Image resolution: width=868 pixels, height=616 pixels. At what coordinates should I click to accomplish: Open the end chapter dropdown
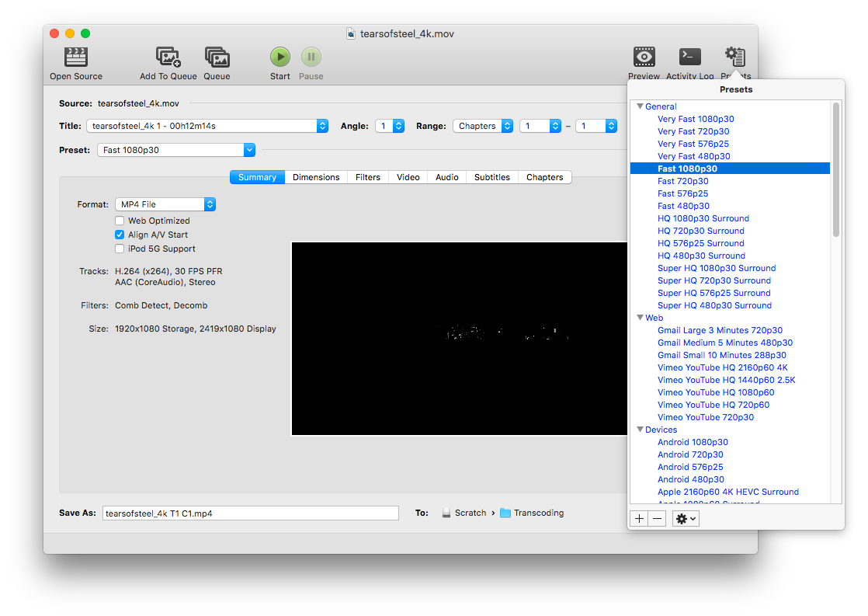click(596, 126)
